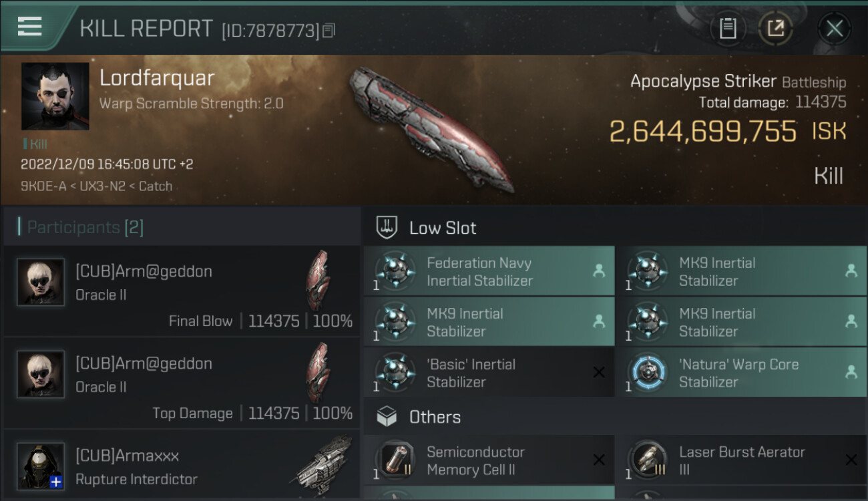Select the Laser Burst Aerator III icon
The height and width of the screenshot is (501, 868).
(648, 460)
